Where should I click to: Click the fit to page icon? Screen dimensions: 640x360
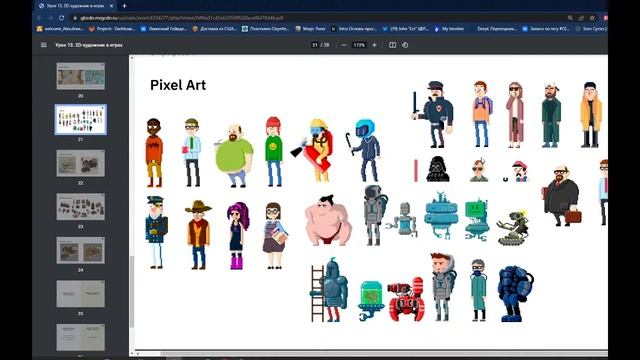tap(392, 45)
